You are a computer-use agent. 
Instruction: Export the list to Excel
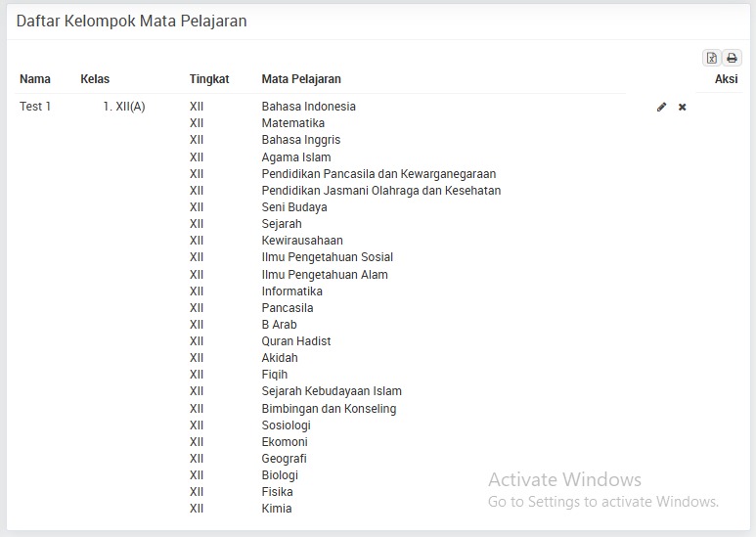(712, 58)
